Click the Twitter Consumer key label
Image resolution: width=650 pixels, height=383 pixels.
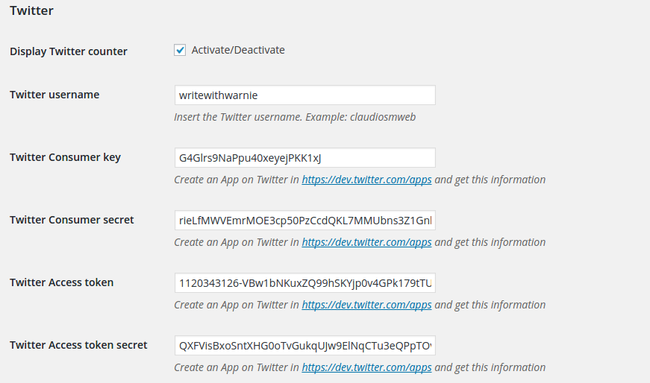(x=65, y=158)
